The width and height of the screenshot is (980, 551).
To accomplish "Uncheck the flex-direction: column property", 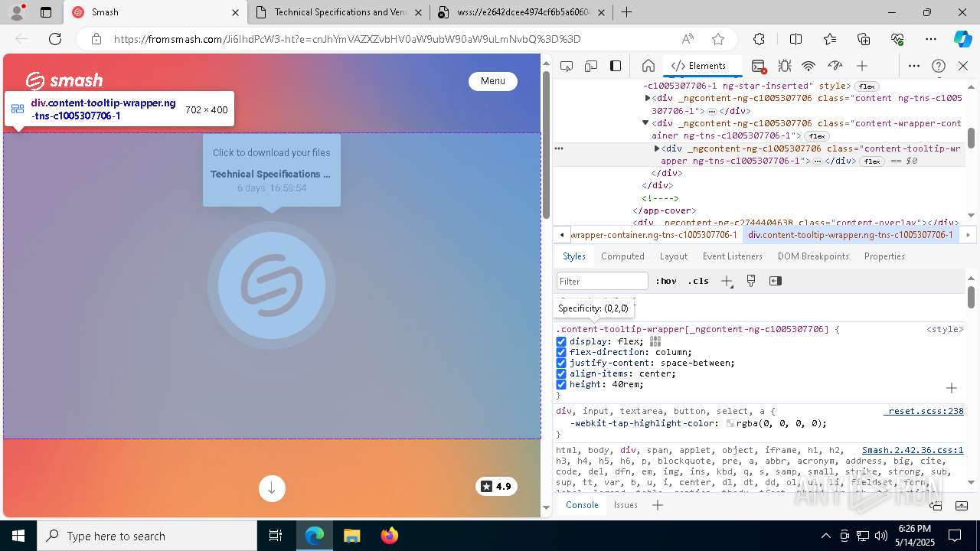I will pyautogui.click(x=561, y=352).
